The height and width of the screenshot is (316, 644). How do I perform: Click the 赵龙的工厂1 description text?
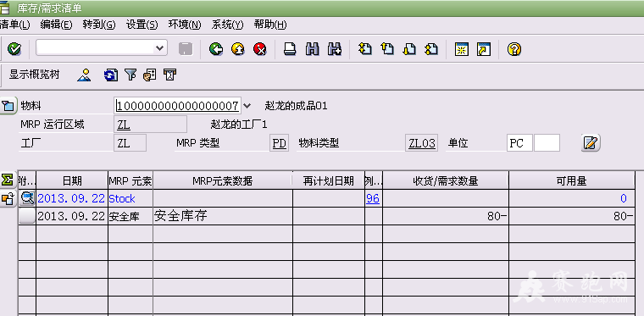239,125
